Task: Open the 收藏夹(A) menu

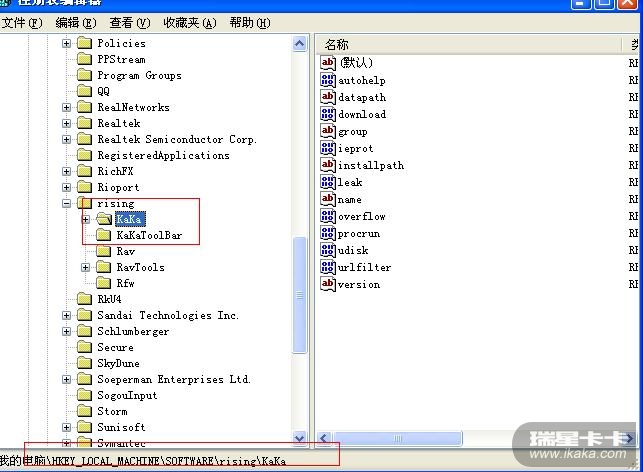Action: (190, 23)
